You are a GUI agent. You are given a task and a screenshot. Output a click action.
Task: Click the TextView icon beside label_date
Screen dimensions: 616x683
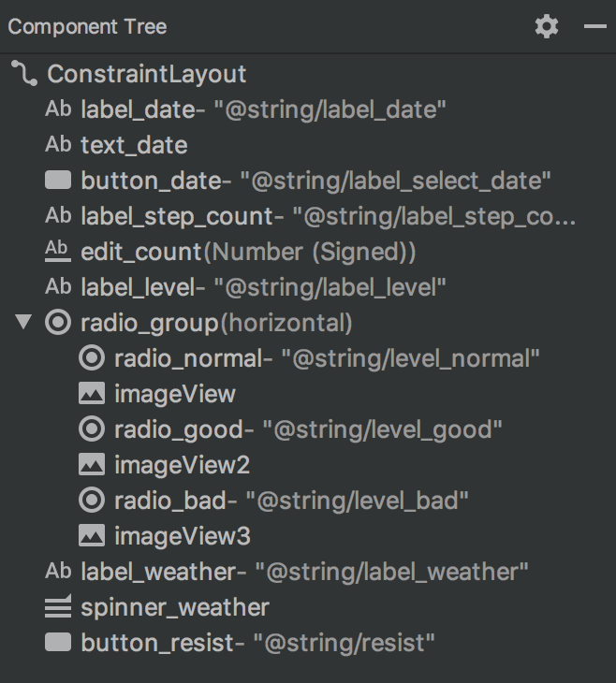58,109
